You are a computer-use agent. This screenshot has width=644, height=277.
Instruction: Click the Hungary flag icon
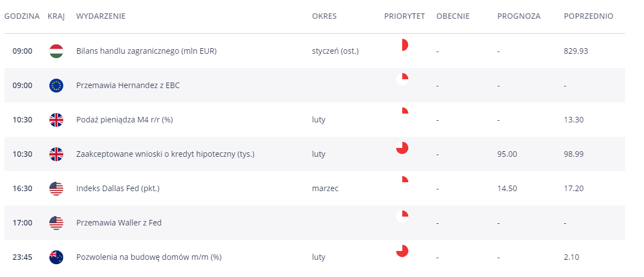pos(56,52)
